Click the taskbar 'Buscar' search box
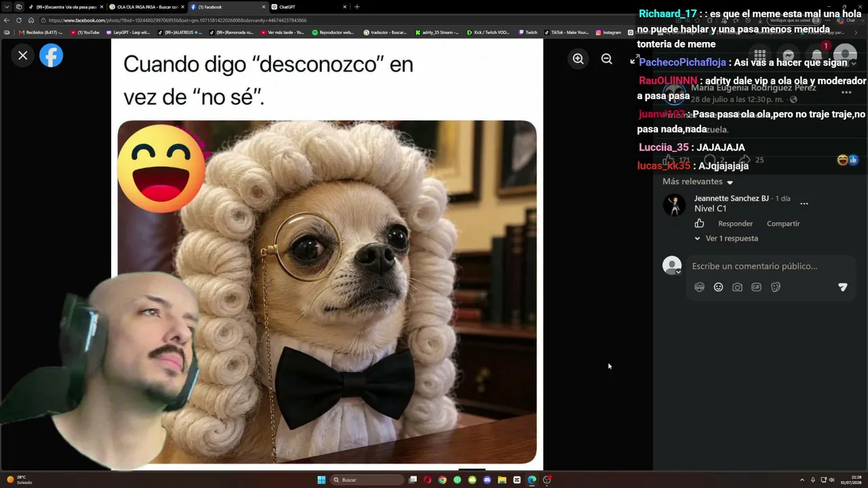This screenshot has height=488, width=868. [x=368, y=480]
